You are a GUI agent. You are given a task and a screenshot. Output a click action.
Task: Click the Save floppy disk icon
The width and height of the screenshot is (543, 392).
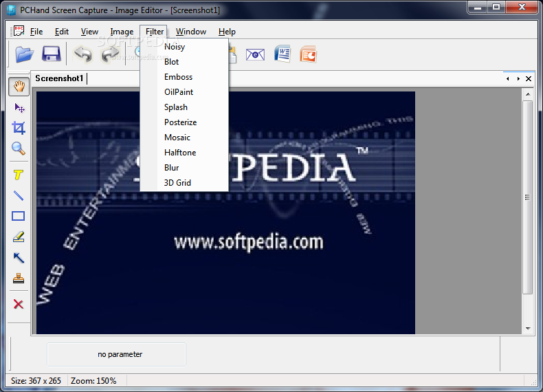coord(52,54)
